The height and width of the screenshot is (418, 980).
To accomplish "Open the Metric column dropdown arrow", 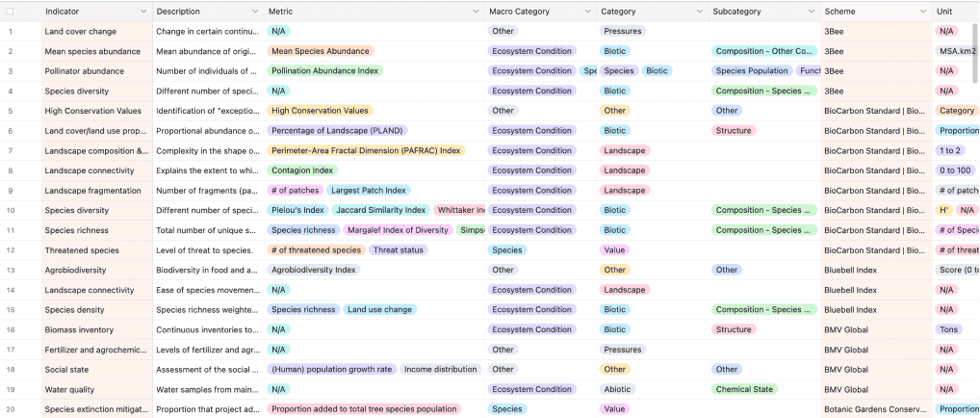I will (477, 12).
